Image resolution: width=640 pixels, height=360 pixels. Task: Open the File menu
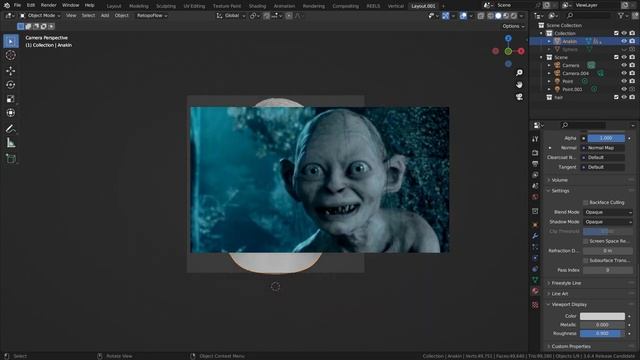tap(17, 5)
